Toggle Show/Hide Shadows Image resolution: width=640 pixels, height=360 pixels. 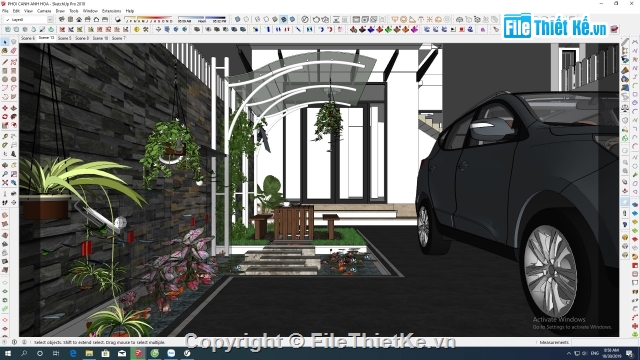(118, 19)
